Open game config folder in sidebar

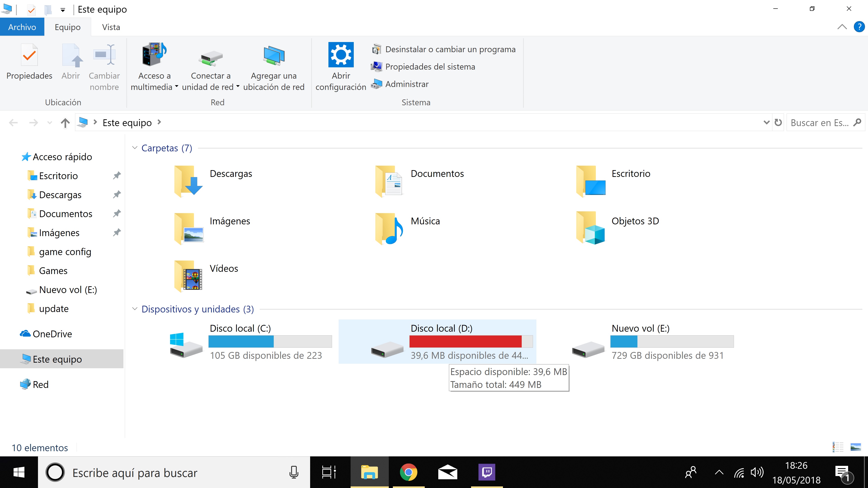click(x=65, y=252)
